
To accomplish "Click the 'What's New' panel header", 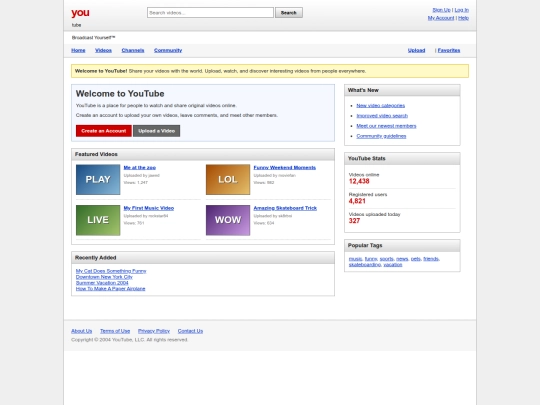I will pos(402,90).
